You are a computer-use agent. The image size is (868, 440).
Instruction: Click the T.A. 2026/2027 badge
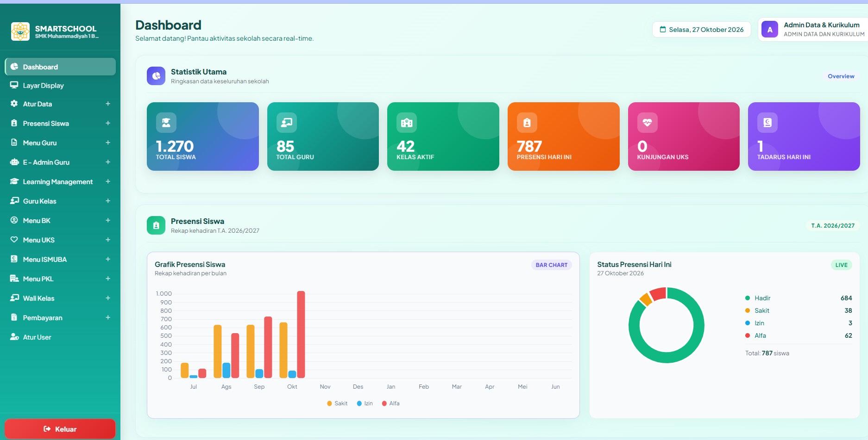pyautogui.click(x=833, y=225)
